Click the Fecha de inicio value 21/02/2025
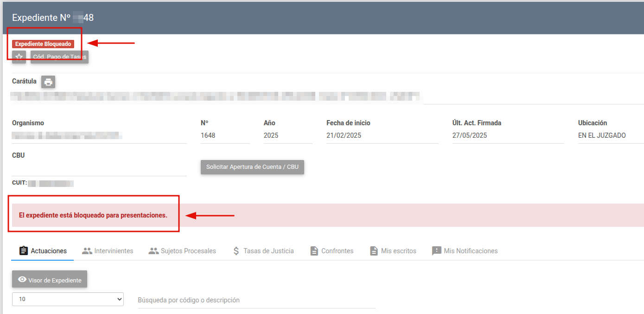The height and width of the screenshot is (314, 644). (344, 136)
